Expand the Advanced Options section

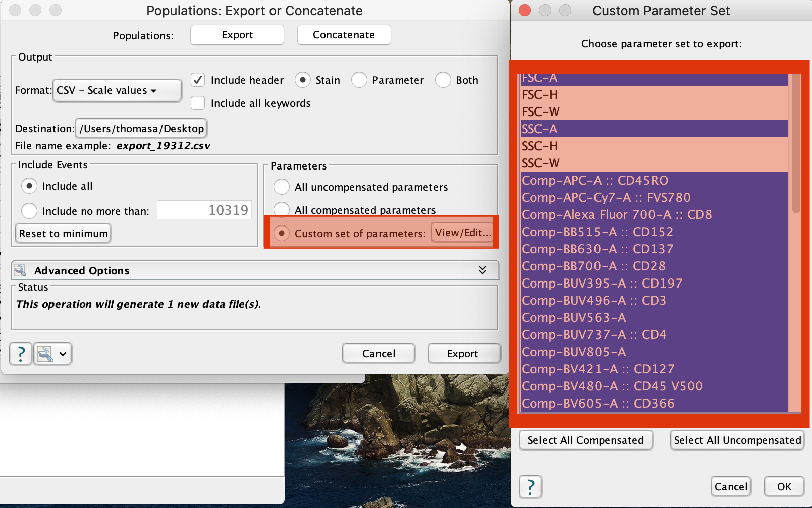pos(482,270)
